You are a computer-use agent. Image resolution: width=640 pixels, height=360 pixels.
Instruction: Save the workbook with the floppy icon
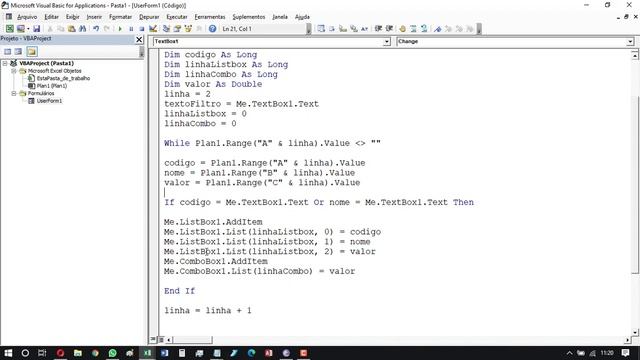(x=36, y=29)
